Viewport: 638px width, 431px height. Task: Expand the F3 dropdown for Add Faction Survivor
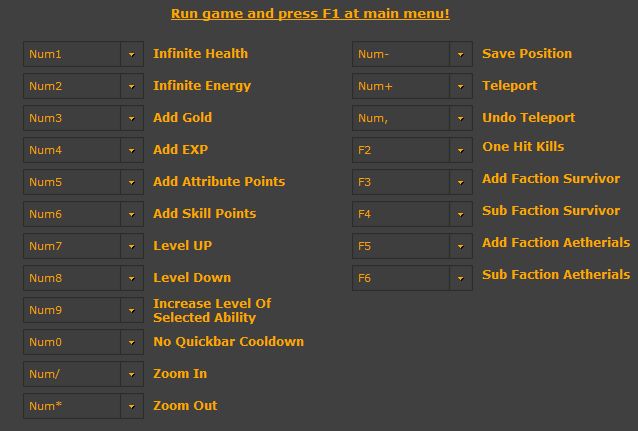(460, 183)
